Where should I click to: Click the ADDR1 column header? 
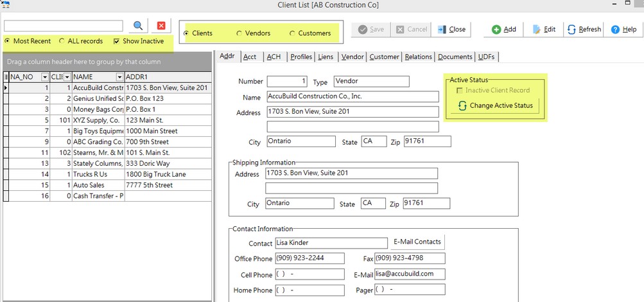(x=168, y=77)
